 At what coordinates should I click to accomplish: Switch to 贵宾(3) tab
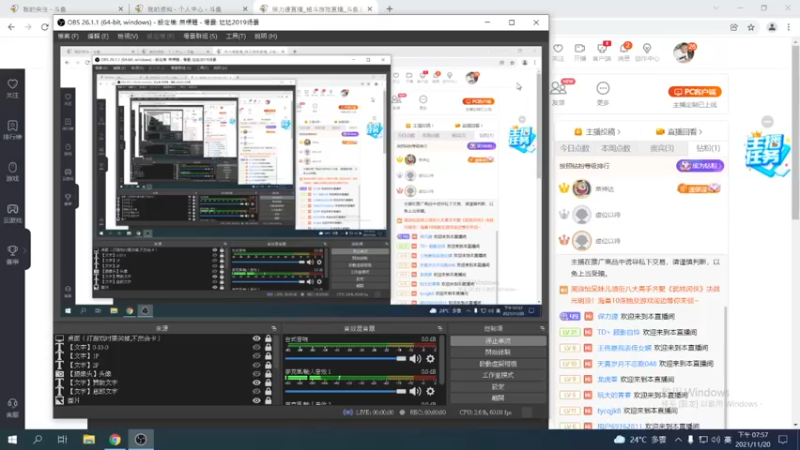click(662, 148)
